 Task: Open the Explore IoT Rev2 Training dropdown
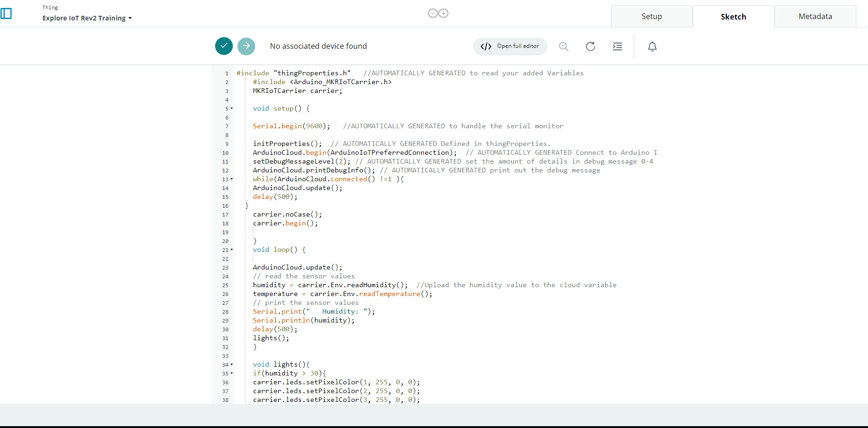(87, 18)
